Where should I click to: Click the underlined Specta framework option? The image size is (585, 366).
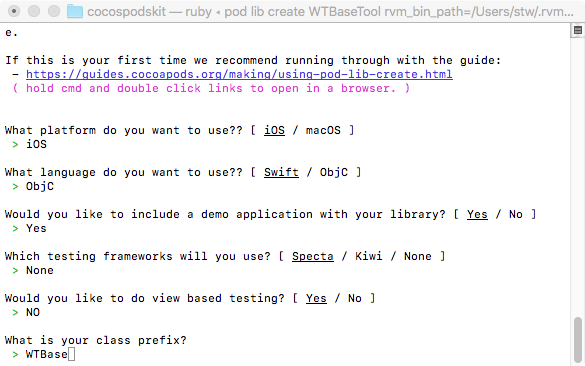coord(313,256)
